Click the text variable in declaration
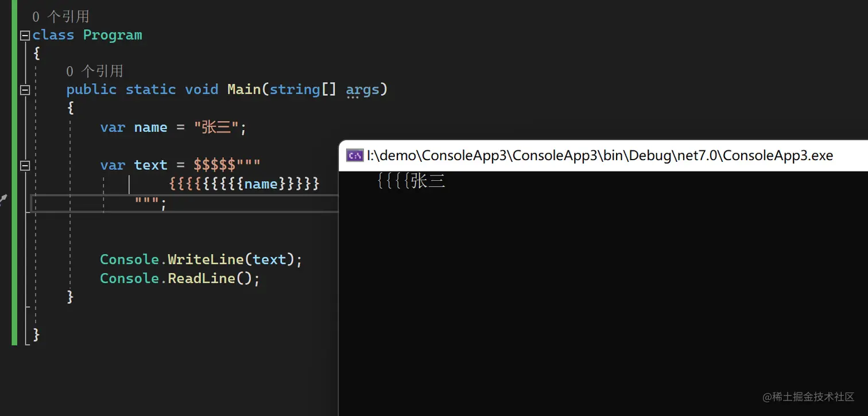Image resolution: width=868 pixels, height=416 pixels. 150,165
